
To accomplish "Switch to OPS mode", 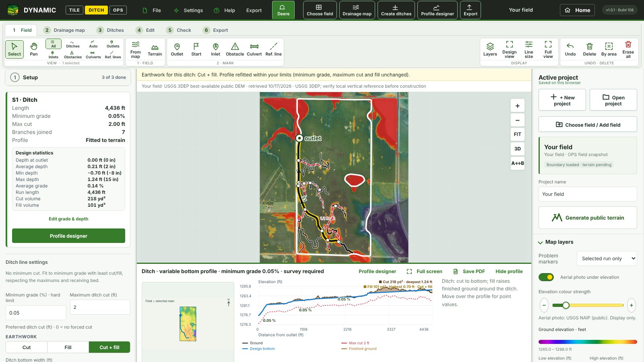I will click(x=118, y=10).
